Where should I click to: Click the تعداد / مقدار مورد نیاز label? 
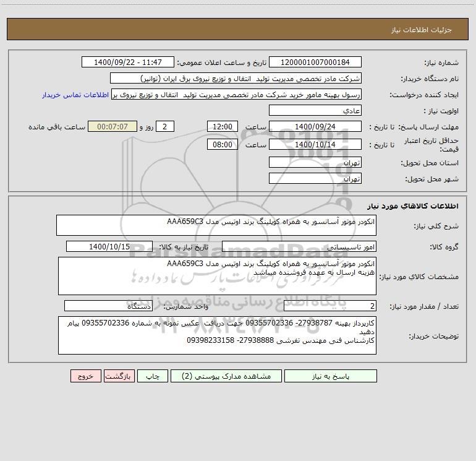pyautogui.click(x=424, y=307)
